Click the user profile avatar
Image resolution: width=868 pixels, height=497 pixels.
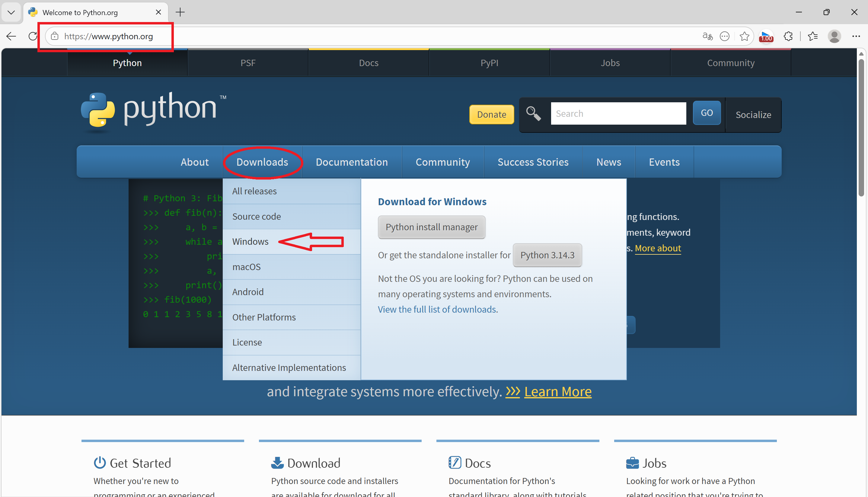coord(834,36)
